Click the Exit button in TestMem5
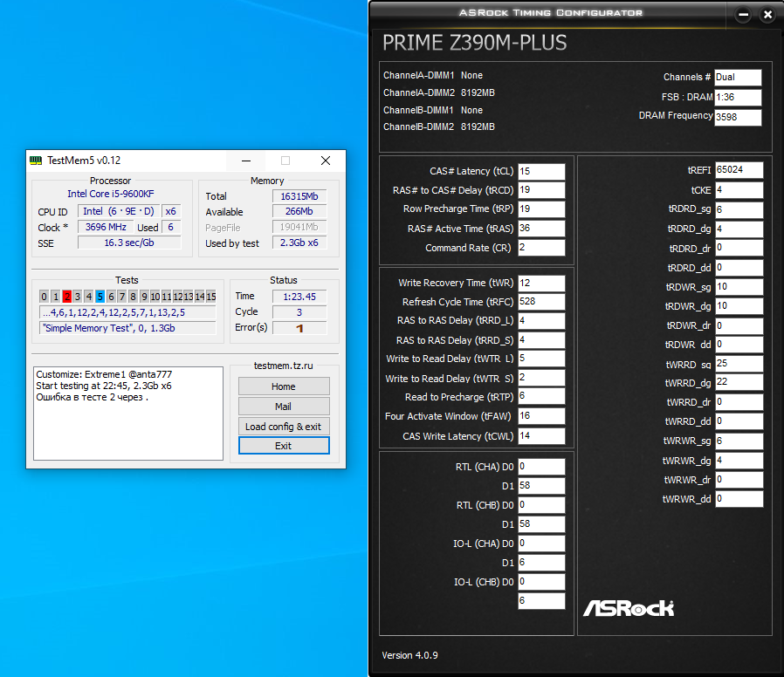 284,446
